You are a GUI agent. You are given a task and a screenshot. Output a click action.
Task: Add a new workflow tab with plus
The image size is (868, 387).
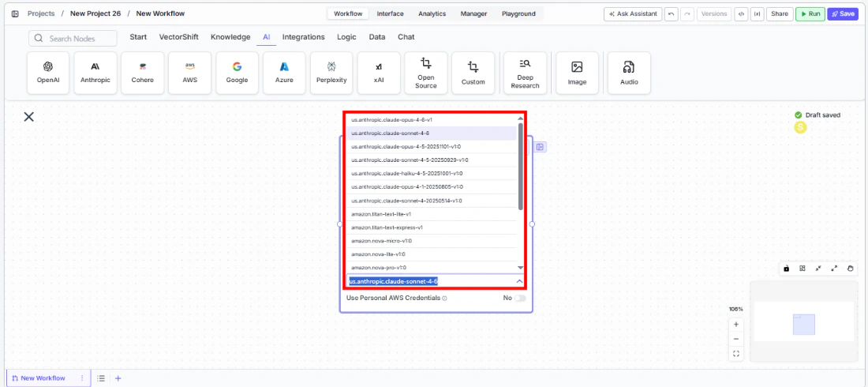(118, 378)
